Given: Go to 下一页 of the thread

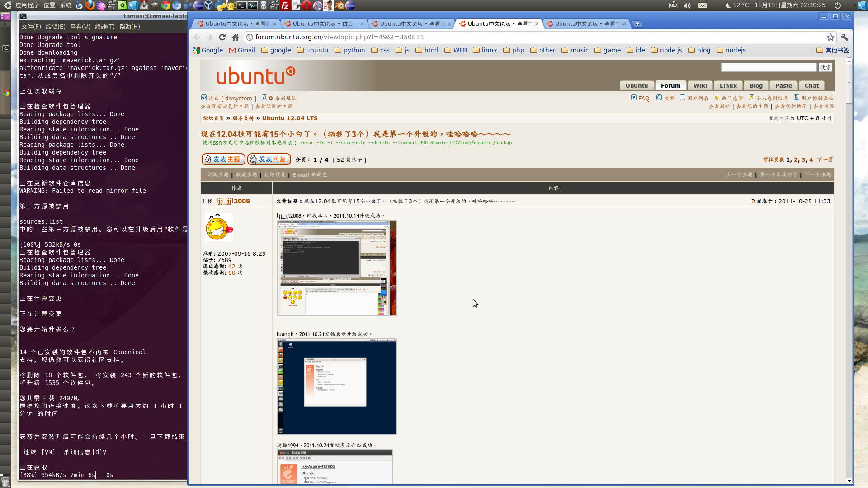Looking at the screenshot, I should (825, 160).
